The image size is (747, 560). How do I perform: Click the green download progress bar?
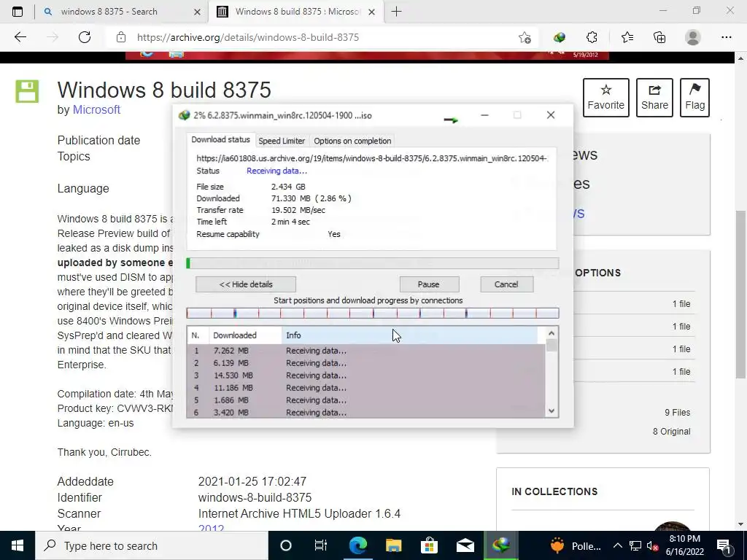coord(373,262)
